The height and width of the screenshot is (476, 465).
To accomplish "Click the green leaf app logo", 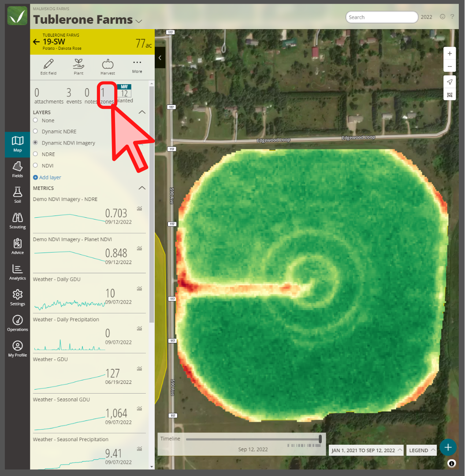I will [x=17, y=16].
